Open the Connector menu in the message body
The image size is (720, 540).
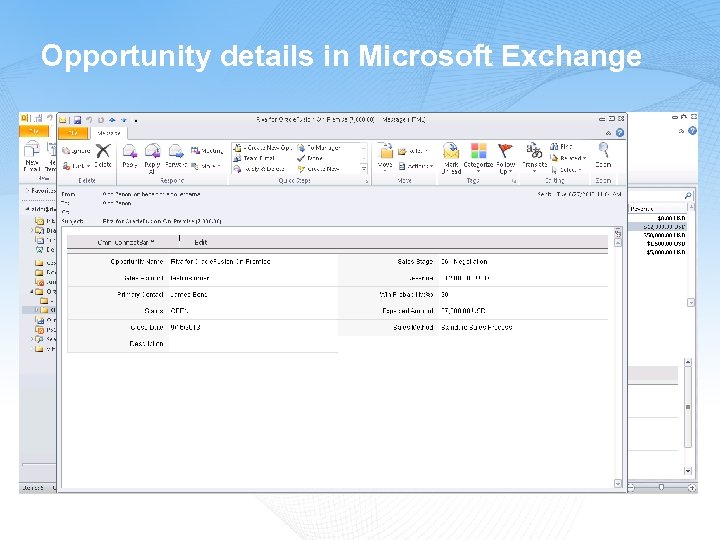tap(126, 242)
